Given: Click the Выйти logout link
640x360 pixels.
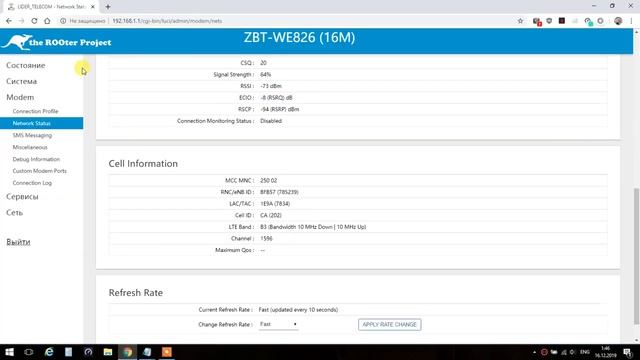Looking at the screenshot, I should (x=18, y=242).
